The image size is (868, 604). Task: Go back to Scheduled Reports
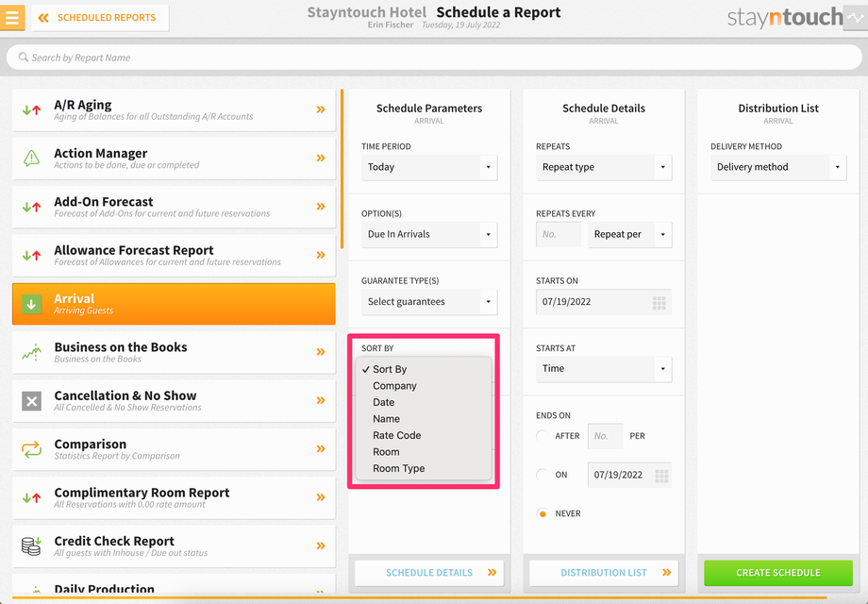pos(100,18)
